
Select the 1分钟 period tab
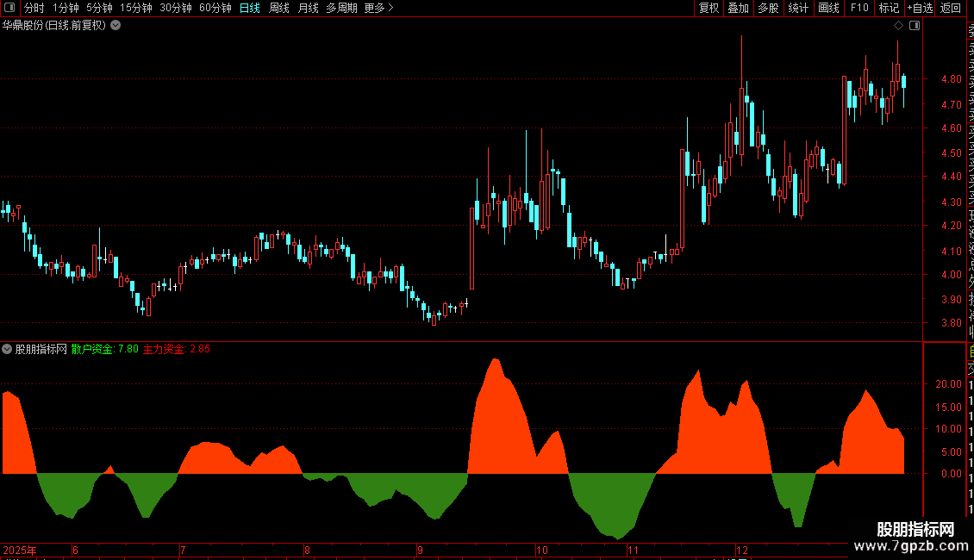pos(66,8)
